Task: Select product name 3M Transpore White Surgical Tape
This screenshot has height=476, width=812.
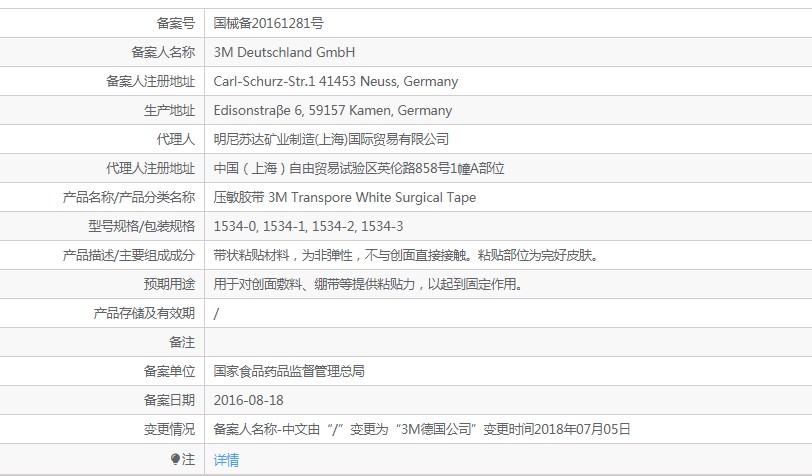Action: [372, 197]
